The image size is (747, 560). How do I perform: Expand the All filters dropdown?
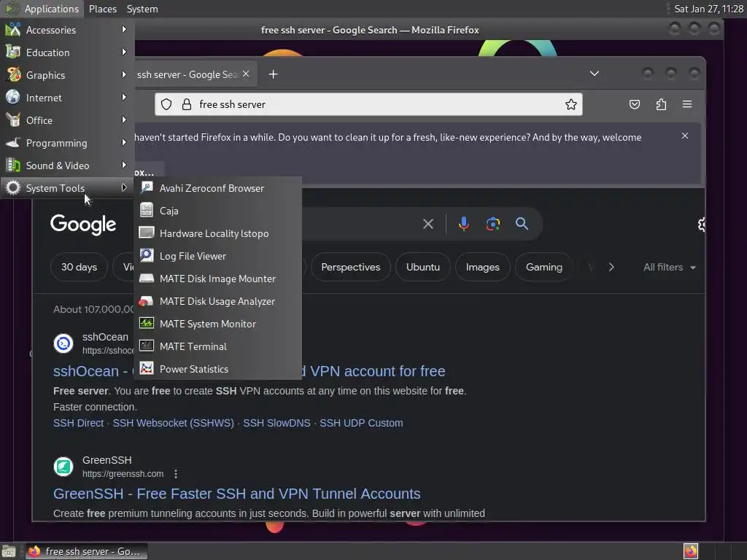coord(670,267)
